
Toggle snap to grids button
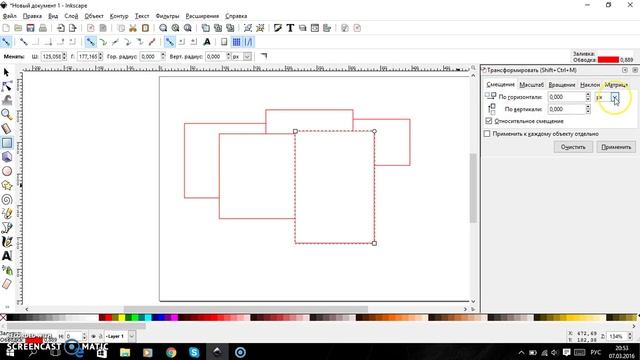point(236,42)
